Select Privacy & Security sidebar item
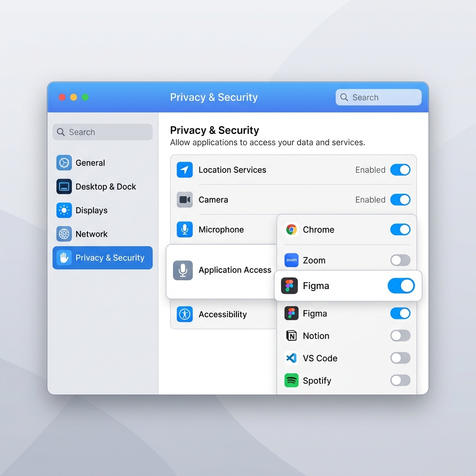The image size is (476, 476). 103,258
